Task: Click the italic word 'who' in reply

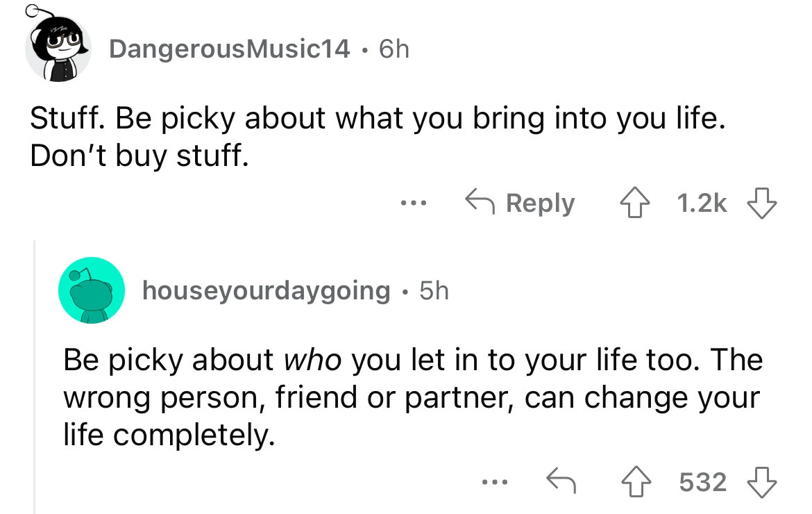Action: pos(313,360)
